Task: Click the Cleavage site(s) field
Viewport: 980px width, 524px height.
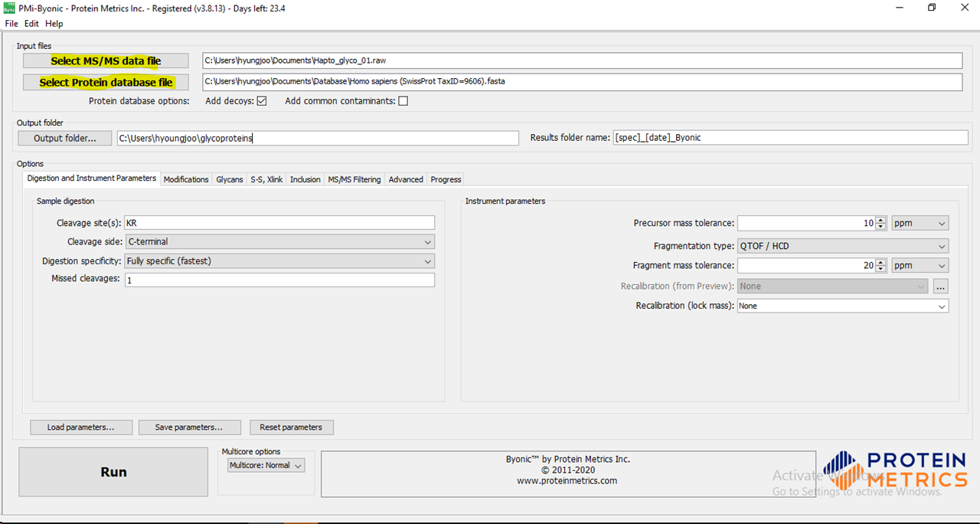Action: click(x=279, y=223)
